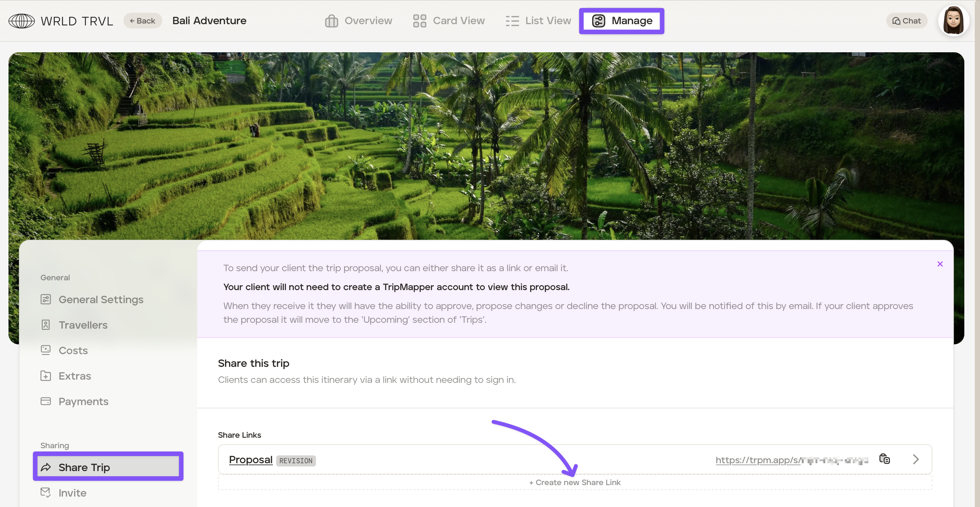The image size is (980, 507).
Task: Copy the share link with copy icon
Action: (x=884, y=459)
